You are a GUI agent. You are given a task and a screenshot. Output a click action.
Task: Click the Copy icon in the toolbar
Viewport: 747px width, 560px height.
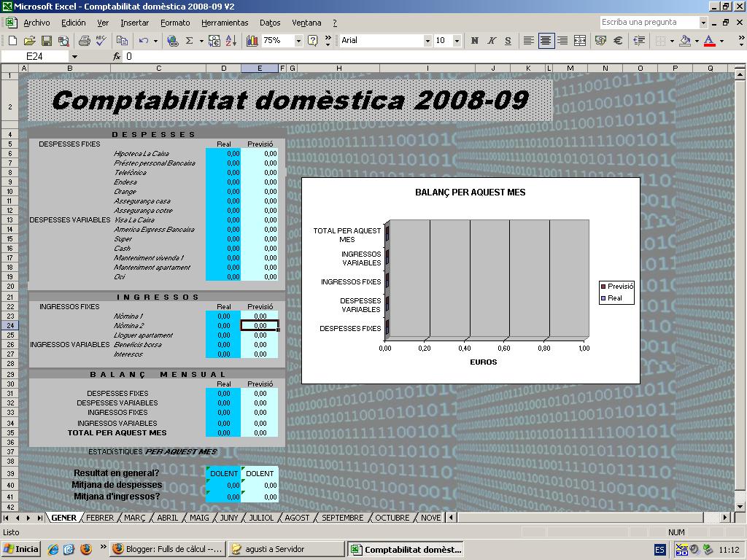[122, 41]
